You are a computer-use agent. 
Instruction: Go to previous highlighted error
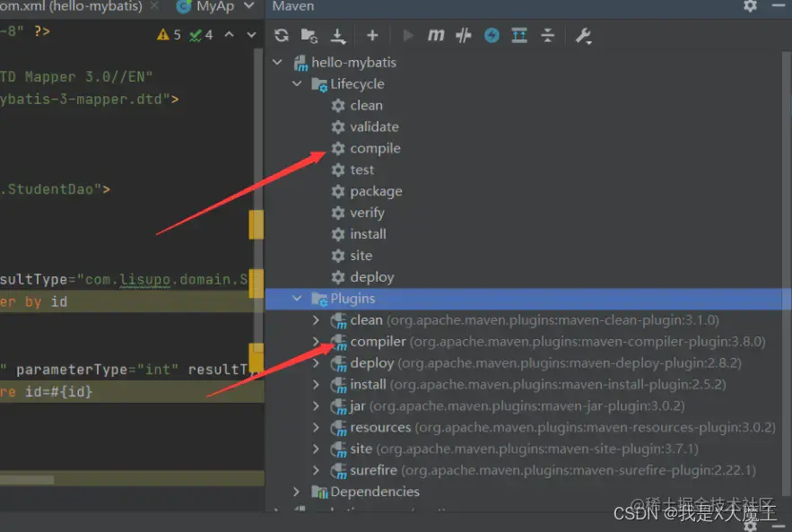pos(230,34)
